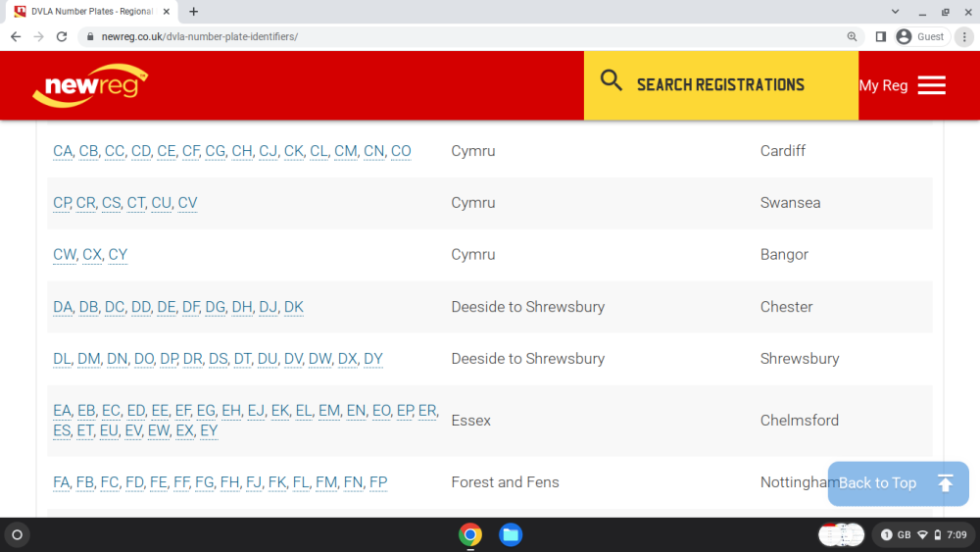Select the Cymru text in Bangor row
The image size is (980, 552).
tap(473, 255)
